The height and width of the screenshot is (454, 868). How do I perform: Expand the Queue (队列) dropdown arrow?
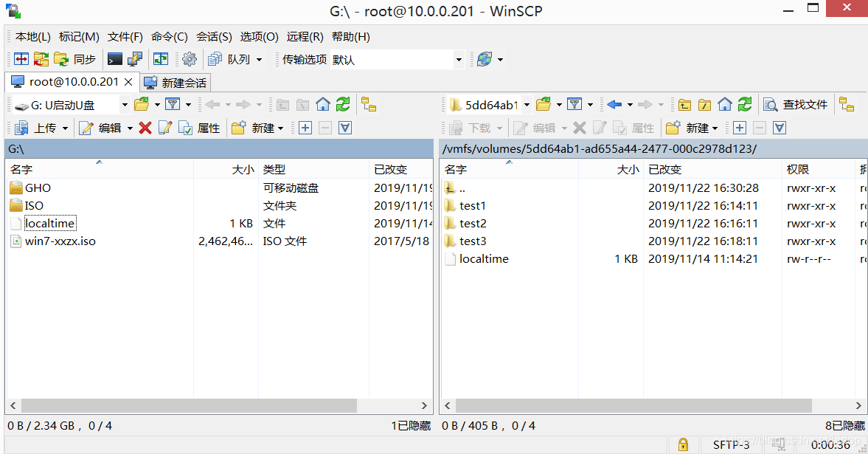[259, 59]
